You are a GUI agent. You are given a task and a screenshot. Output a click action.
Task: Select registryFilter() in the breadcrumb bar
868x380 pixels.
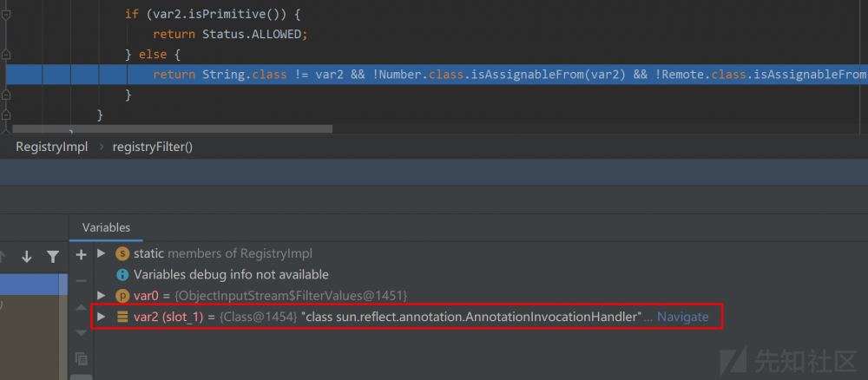tap(153, 147)
